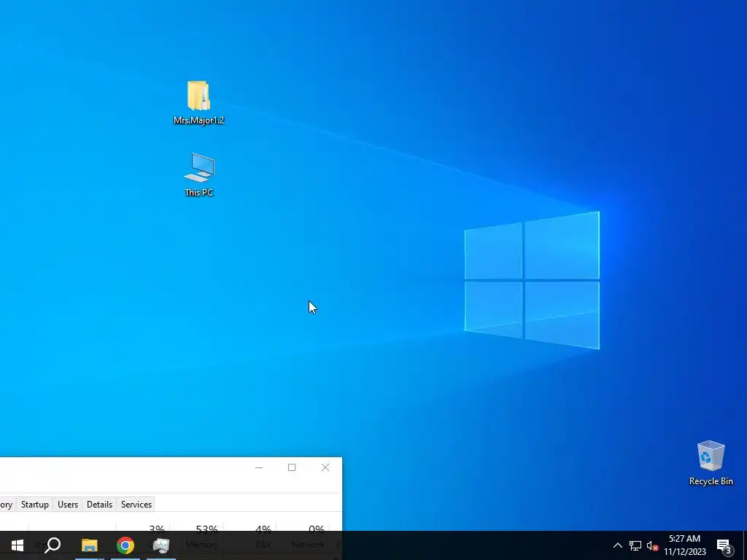747x560 pixels.
Task: Select the This PC desktop icon
Action: click(198, 174)
